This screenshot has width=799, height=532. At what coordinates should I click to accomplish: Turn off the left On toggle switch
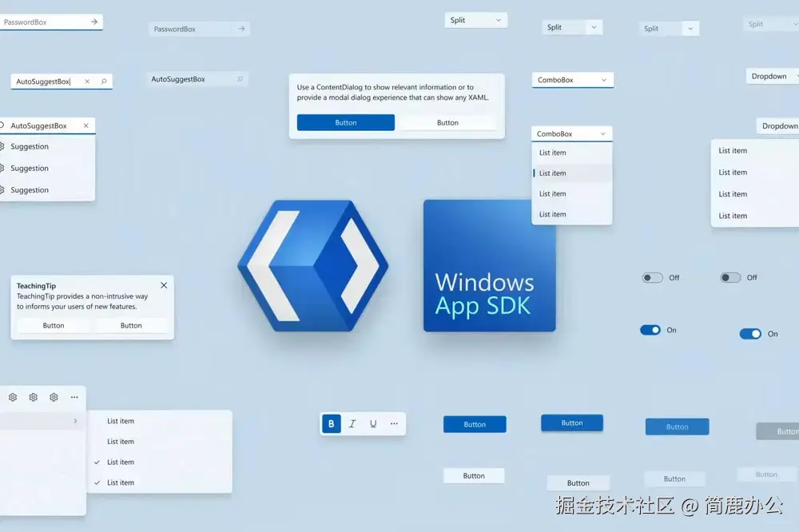650,330
